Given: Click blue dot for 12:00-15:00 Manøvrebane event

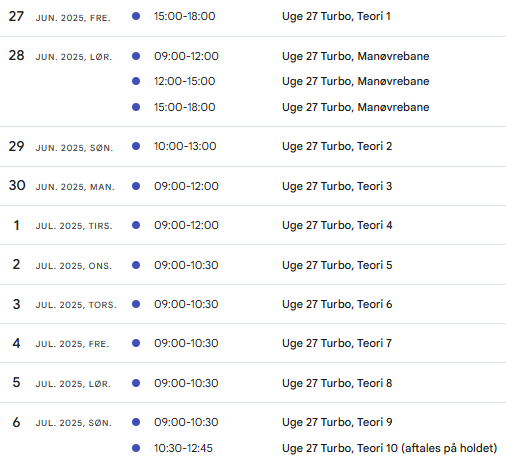Looking at the screenshot, I should pyautogui.click(x=136, y=81).
